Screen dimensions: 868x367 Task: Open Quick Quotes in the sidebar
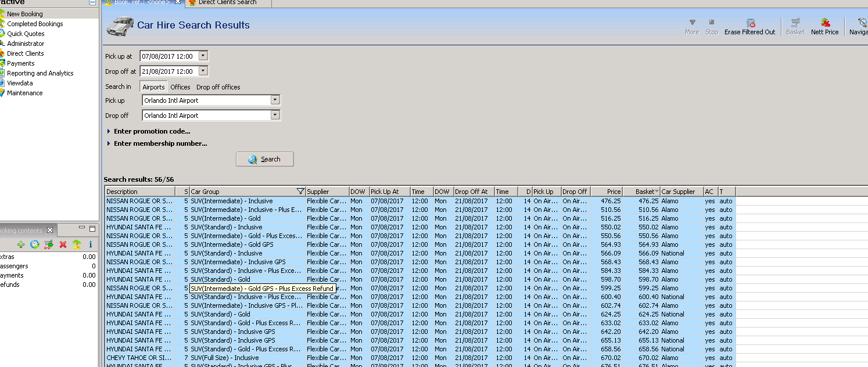click(26, 34)
